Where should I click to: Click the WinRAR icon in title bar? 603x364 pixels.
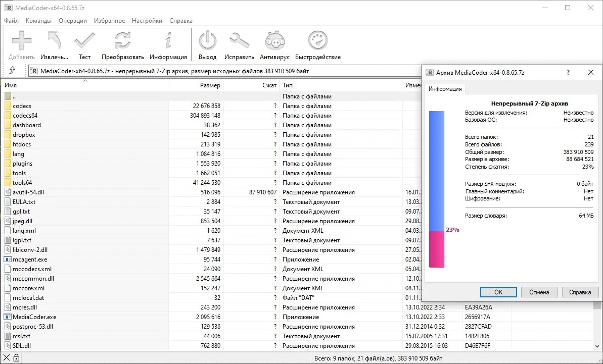[x=8, y=8]
